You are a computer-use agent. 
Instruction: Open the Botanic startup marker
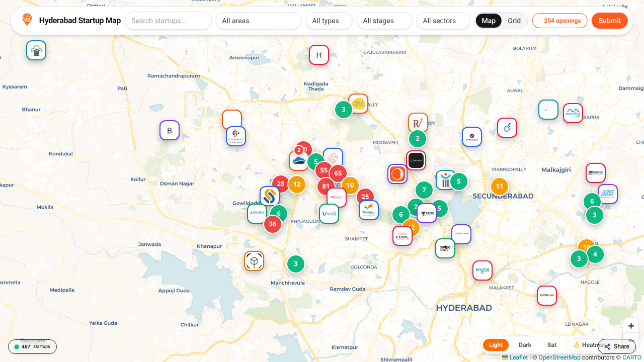click(x=596, y=173)
